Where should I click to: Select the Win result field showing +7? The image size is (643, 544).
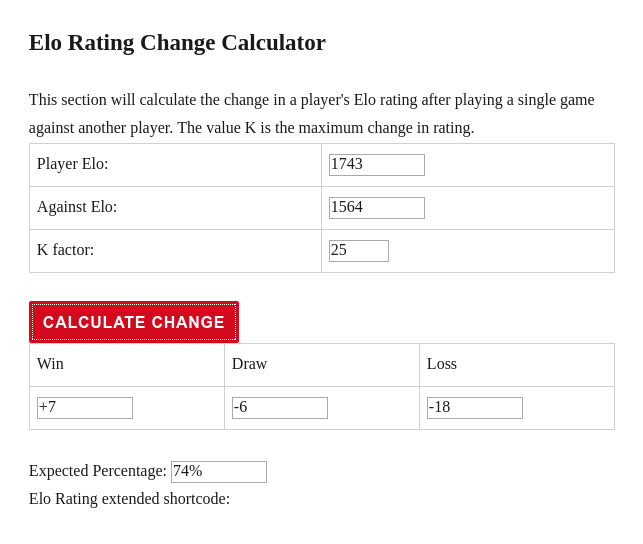coord(85,408)
